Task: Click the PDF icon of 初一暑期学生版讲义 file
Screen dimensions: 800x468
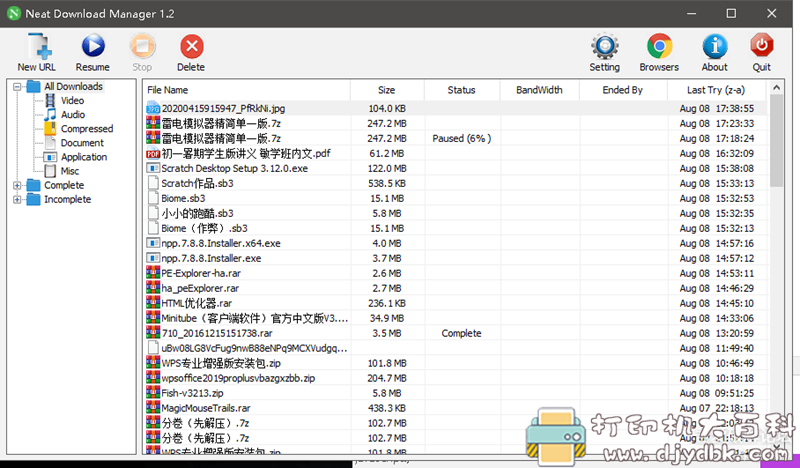Action: pos(153,153)
